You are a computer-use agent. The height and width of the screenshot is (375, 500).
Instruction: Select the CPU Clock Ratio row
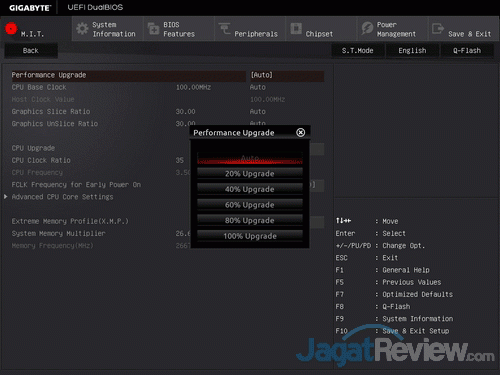tap(41, 160)
